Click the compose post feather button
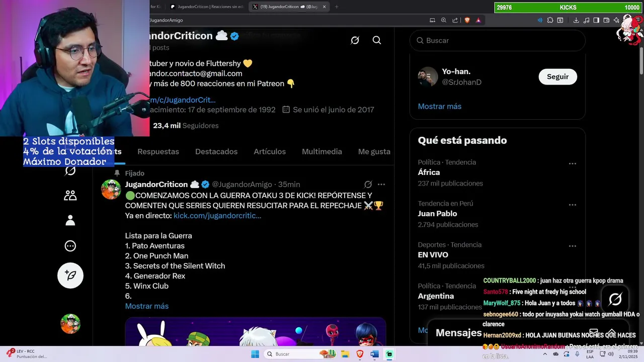This screenshot has width=644, height=362. (70, 275)
